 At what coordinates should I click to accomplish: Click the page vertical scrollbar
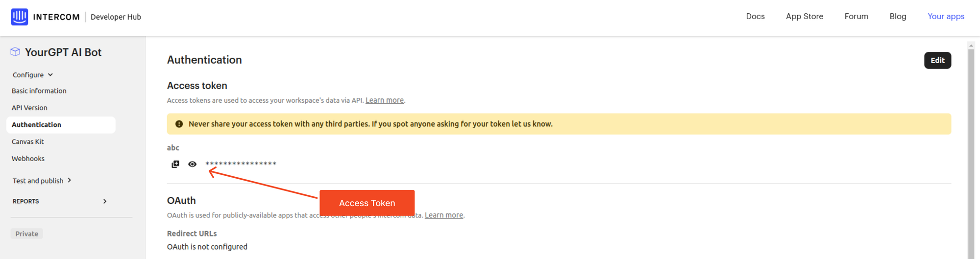click(x=971, y=147)
